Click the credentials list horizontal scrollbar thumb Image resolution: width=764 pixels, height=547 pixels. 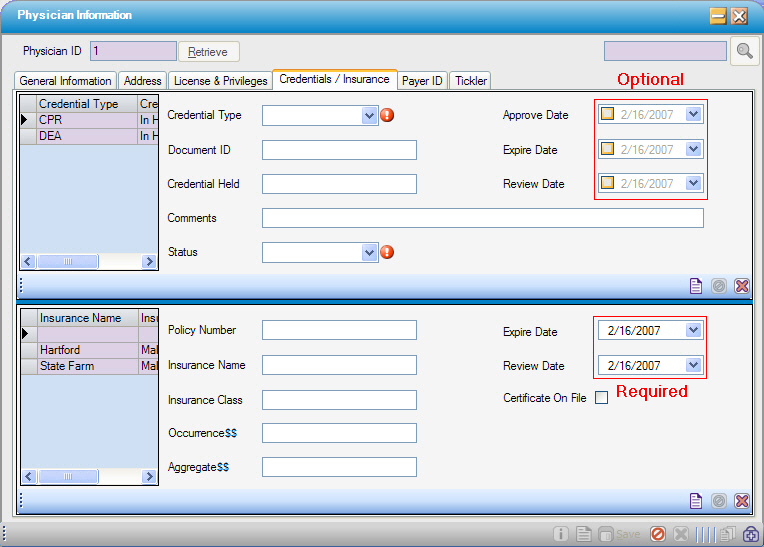pyautogui.click(x=68, y=262)
